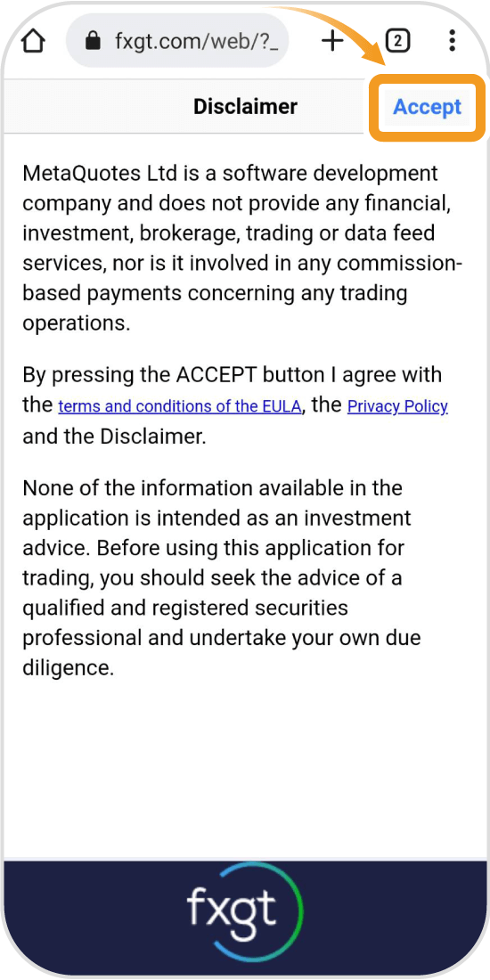Screen dimensions: 490x980
Task: Open the three-dot browser menu
Action: click(453, 41)
